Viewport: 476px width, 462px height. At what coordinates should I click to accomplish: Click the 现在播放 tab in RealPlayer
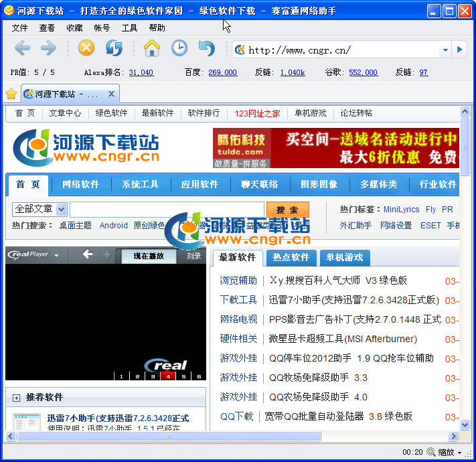pyautogui.click(x=149, y=256)
